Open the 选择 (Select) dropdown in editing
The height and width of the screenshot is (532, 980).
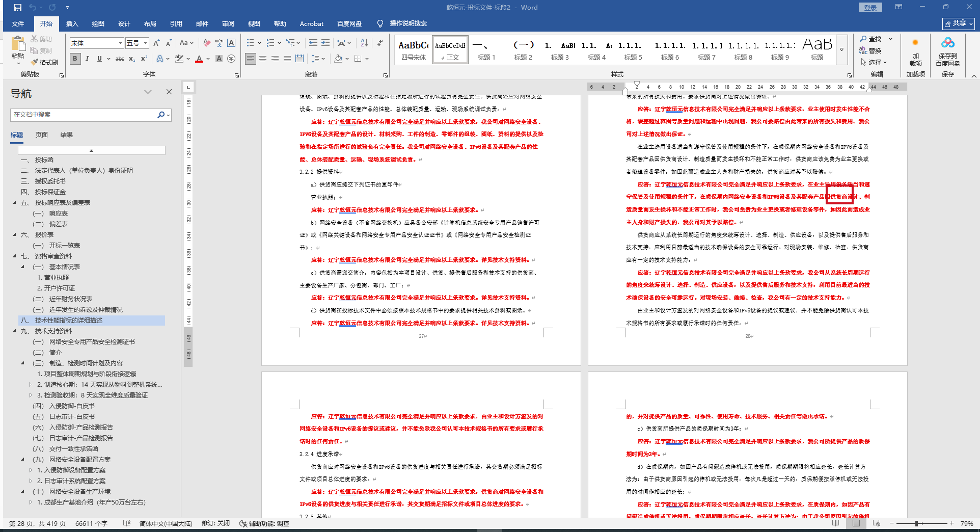(874, 62)
